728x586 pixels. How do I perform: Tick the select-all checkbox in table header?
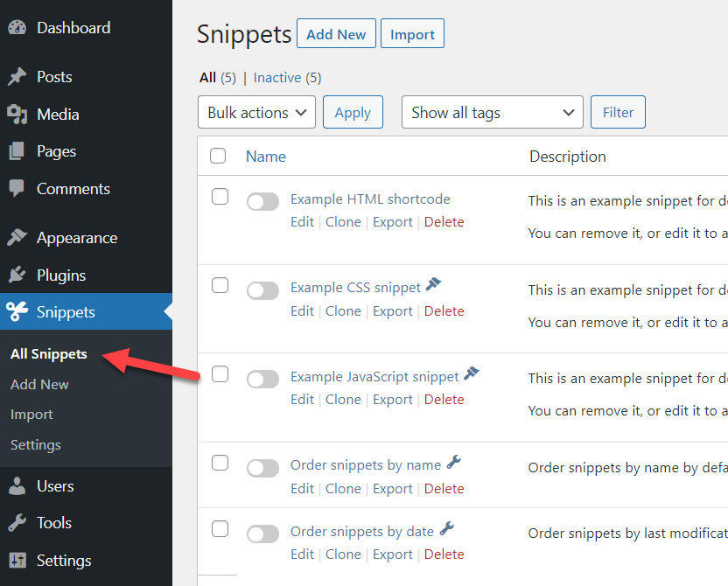tap(218, 156)
